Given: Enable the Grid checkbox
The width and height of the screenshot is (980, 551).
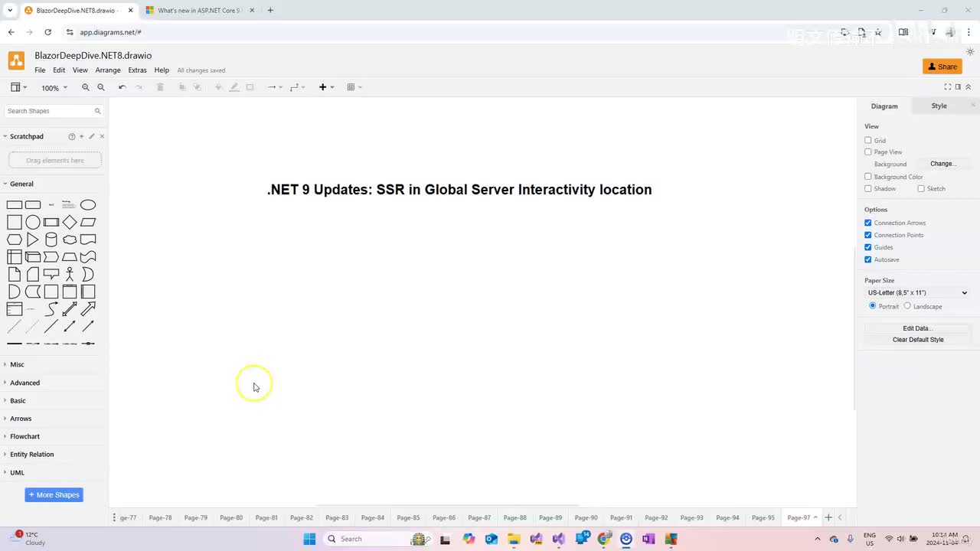Looking at the screenshot, I should 868,140.
